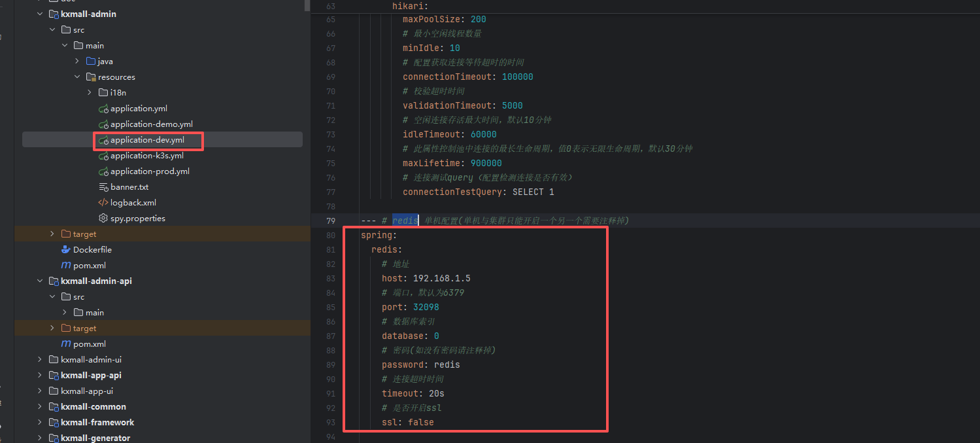Screen dimensions: 980x443
Task: Expand the kxmall-common module
Action: click(40, 407)
